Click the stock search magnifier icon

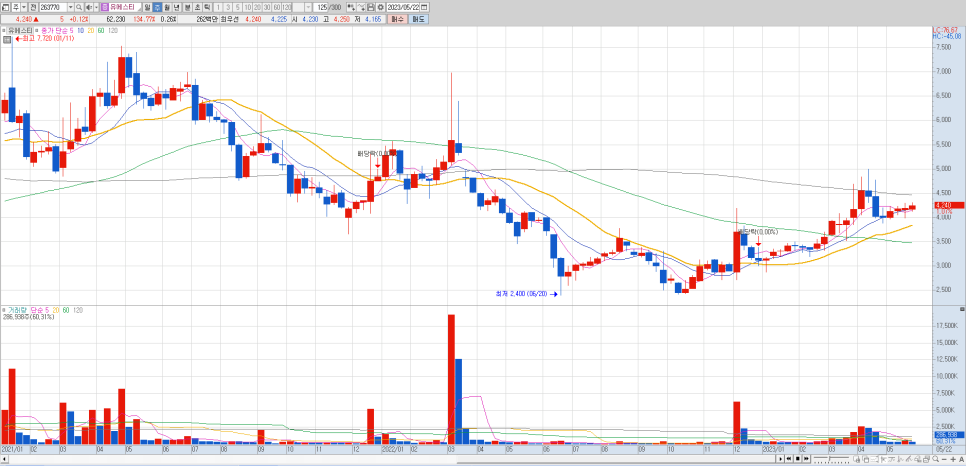(79, 7)
